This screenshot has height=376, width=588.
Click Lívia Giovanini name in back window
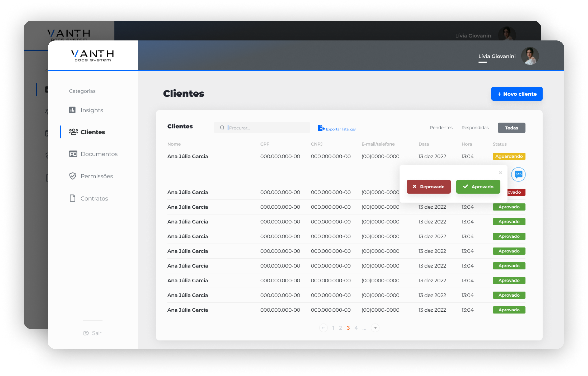point(474,36)
